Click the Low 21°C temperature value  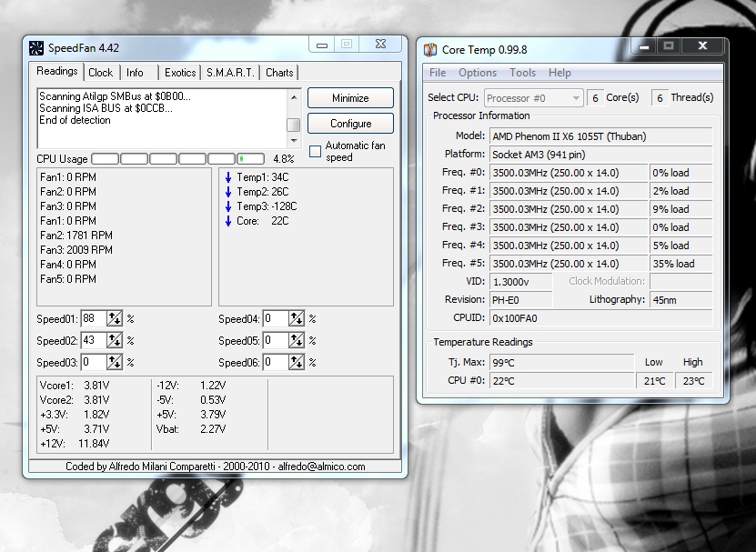click(654, 381)
